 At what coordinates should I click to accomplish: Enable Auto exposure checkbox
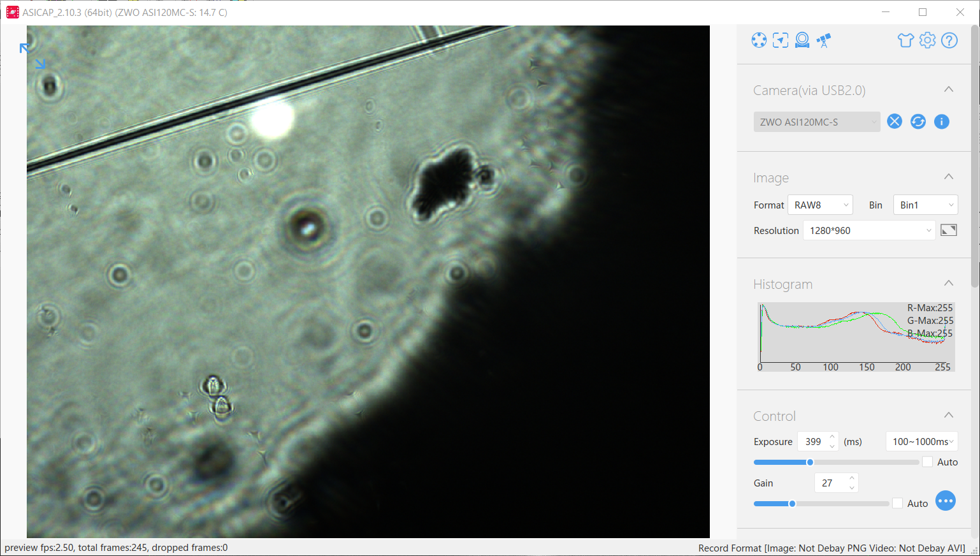pyautogui.click(x=927, y=462)
